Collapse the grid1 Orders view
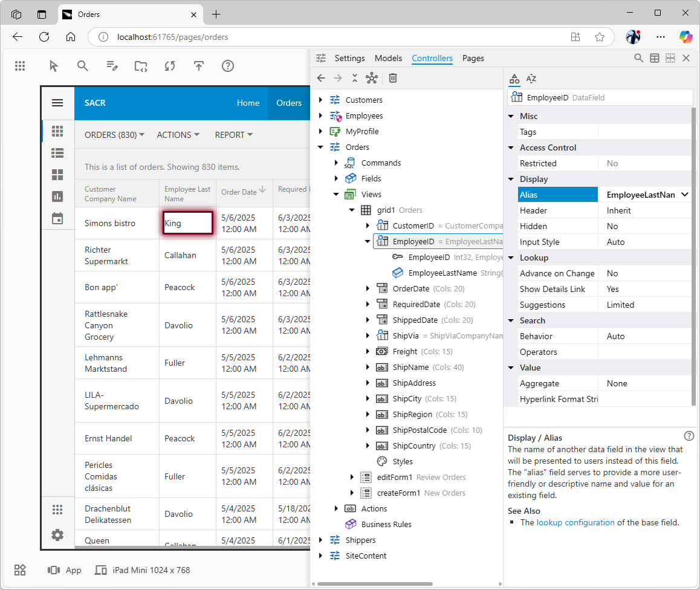700x590 pixels. tap(352, 210)
